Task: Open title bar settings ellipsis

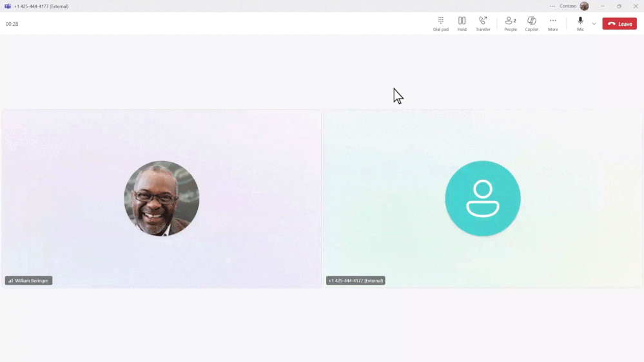Action: tap(552, 6)
